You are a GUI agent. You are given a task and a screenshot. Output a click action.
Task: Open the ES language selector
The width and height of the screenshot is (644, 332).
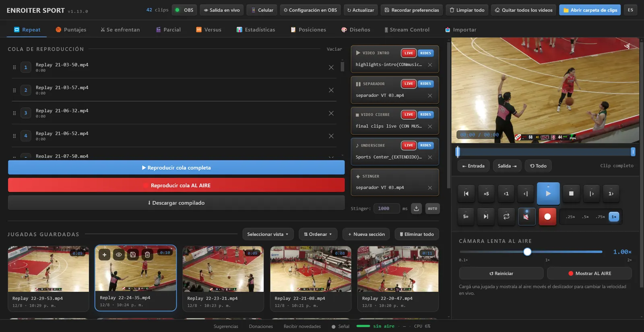[630, 10]
